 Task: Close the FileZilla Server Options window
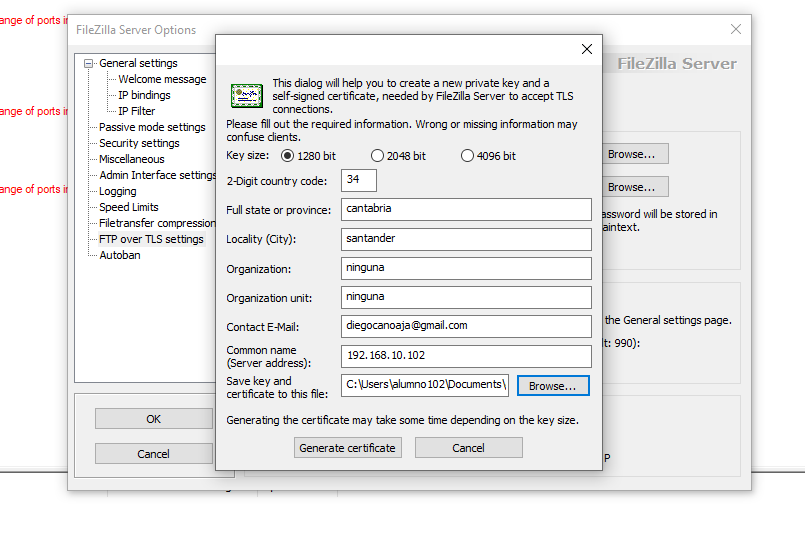[x=736, y=29]
